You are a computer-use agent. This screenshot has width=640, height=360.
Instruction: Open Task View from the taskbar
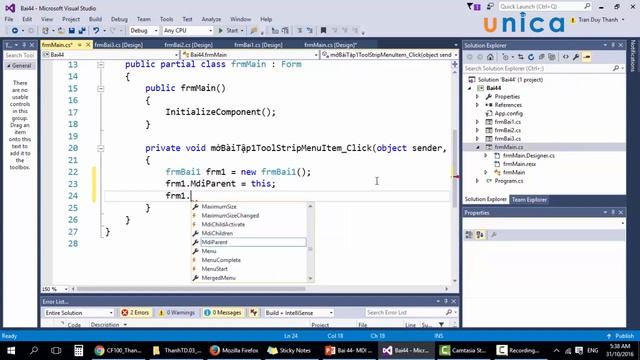(x=56, y=350)
